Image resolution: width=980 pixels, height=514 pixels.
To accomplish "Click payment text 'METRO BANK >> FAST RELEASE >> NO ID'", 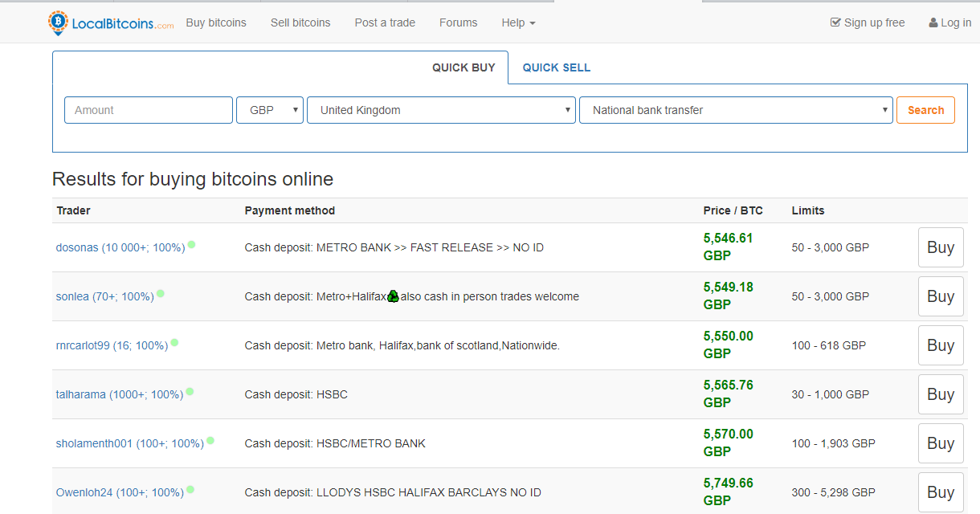I will (x=430, y=247).
